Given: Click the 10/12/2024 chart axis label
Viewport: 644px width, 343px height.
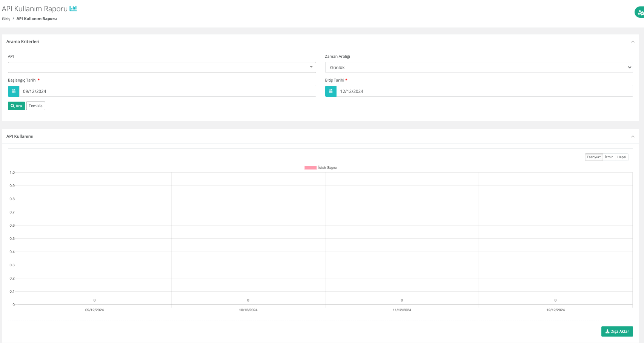Looking at the screenshot, I should pos(248,310).
